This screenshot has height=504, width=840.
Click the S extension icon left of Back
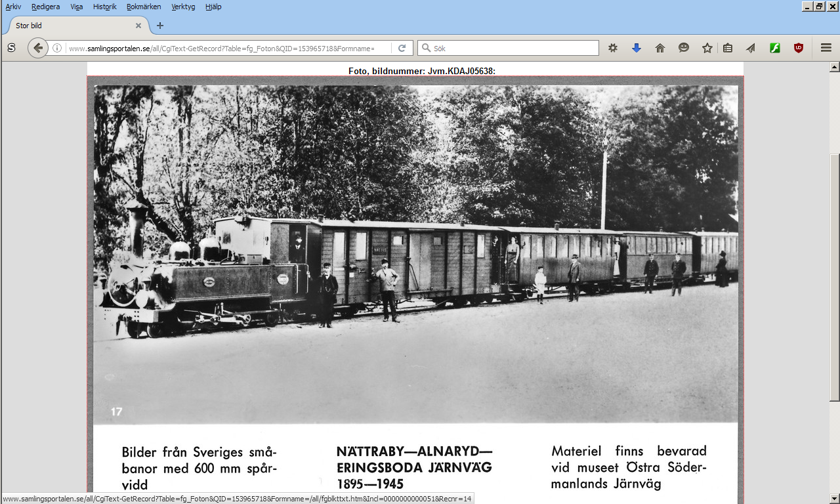pos(11,48)
